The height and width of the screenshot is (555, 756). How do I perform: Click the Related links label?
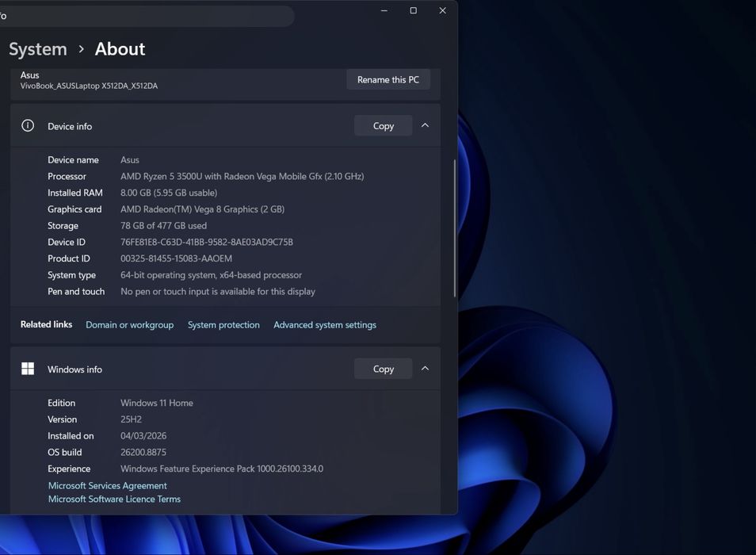coord(46,324)
